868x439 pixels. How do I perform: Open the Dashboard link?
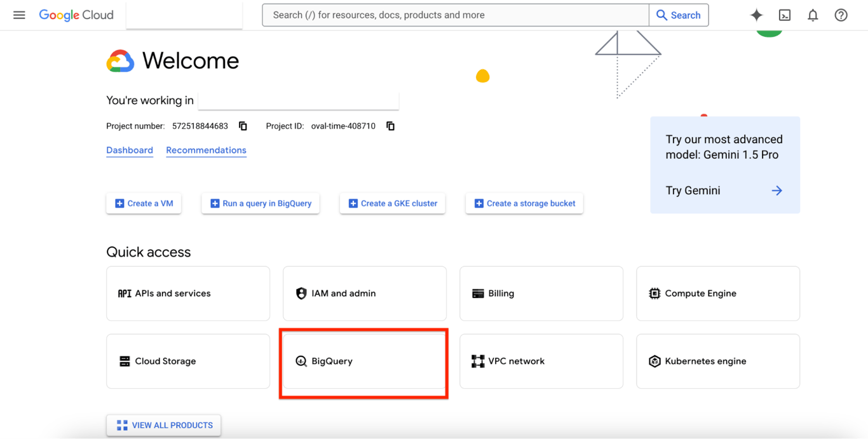click(x=130, y=150)
